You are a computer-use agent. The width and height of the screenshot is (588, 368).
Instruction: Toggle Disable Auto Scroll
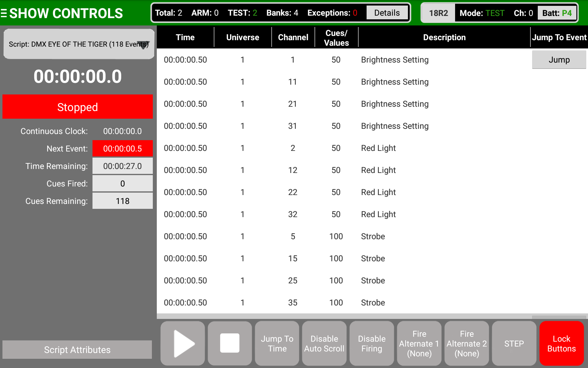pos(324,343)
